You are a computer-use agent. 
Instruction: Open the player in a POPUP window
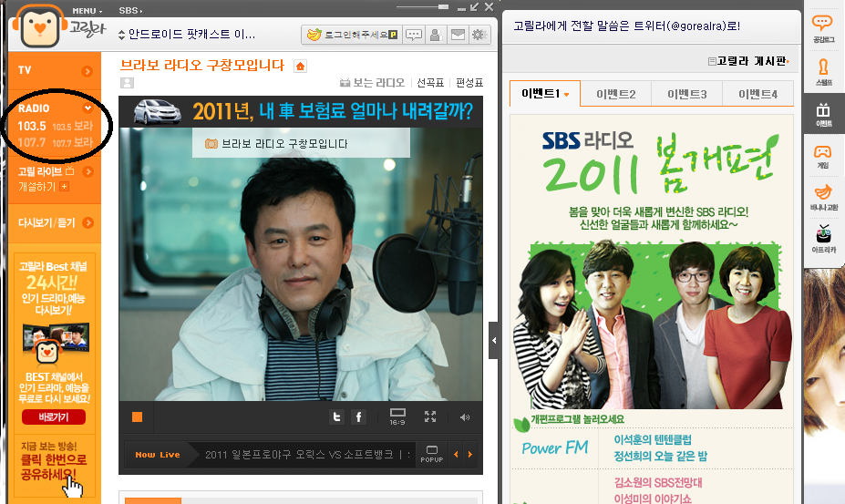(x=432, y=454)
